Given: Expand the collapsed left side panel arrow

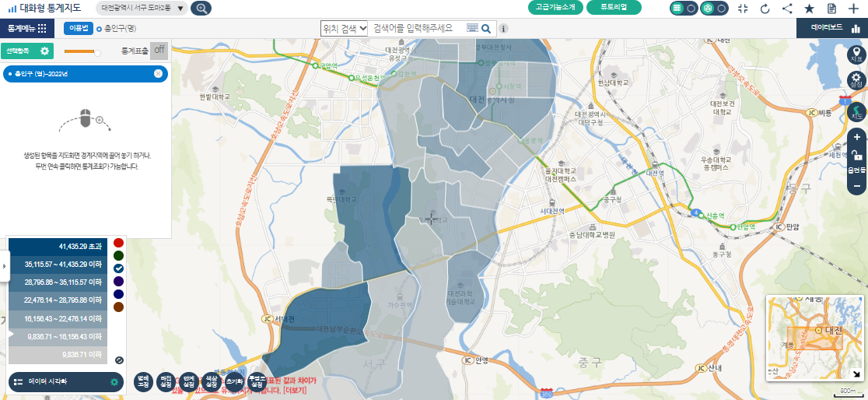Looking at the screenshot, I should (3, 266).
